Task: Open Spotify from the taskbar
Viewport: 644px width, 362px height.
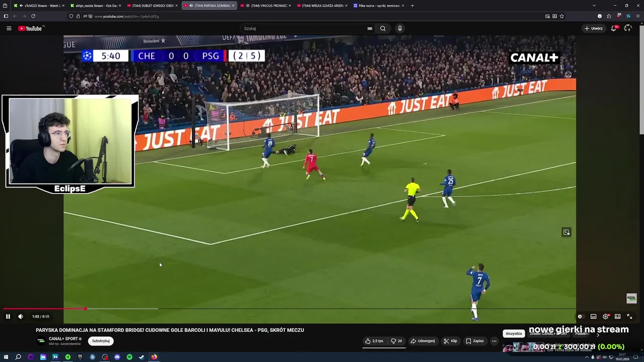Action: 129,357
